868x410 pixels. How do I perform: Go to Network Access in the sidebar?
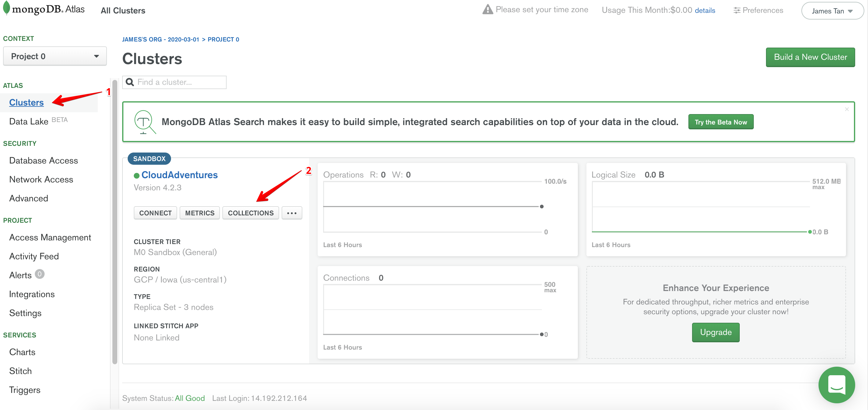[41, 179]
